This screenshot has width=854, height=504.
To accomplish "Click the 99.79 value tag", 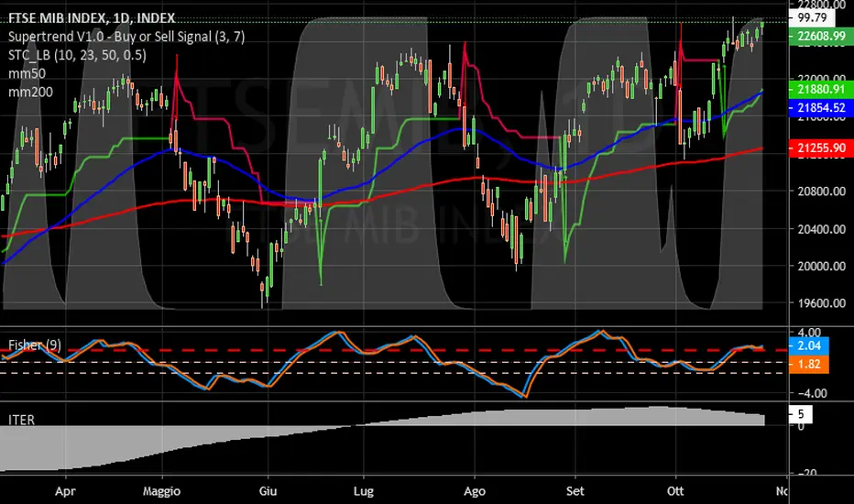I will point(812,17).
